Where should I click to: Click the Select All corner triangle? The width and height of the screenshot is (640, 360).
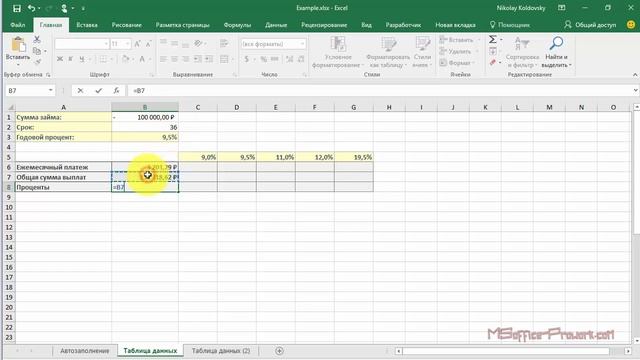11,107
